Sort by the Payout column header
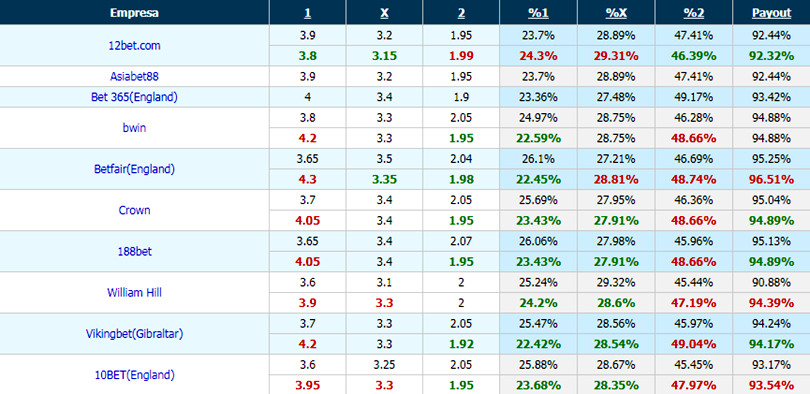Screen dimensions: 810x394 tap(771, 13)
